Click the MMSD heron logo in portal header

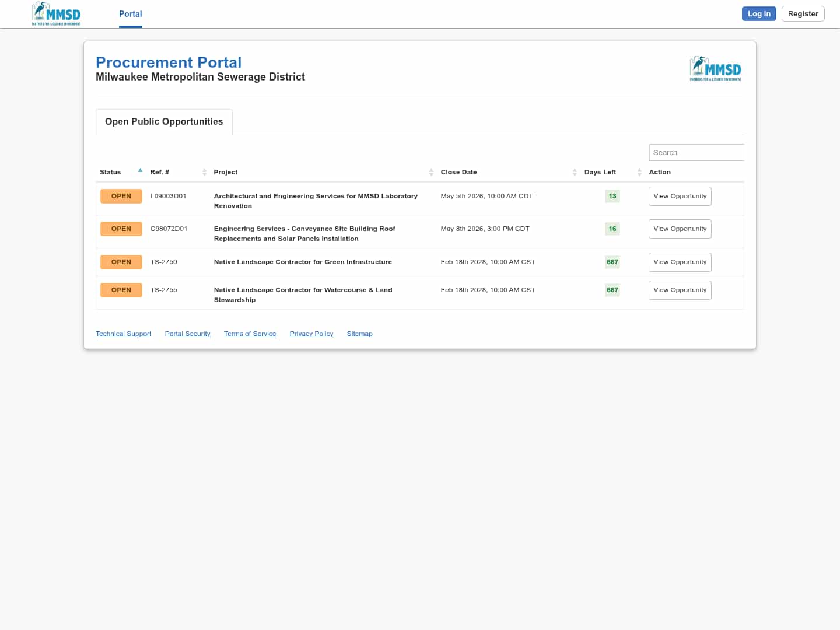click(x=715, y=69)
